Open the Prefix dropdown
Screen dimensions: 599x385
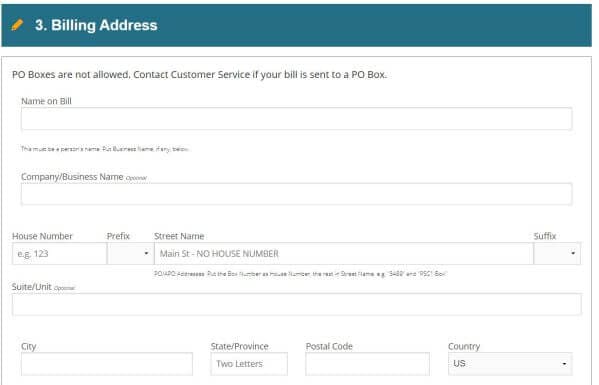[x=131, y=254]
